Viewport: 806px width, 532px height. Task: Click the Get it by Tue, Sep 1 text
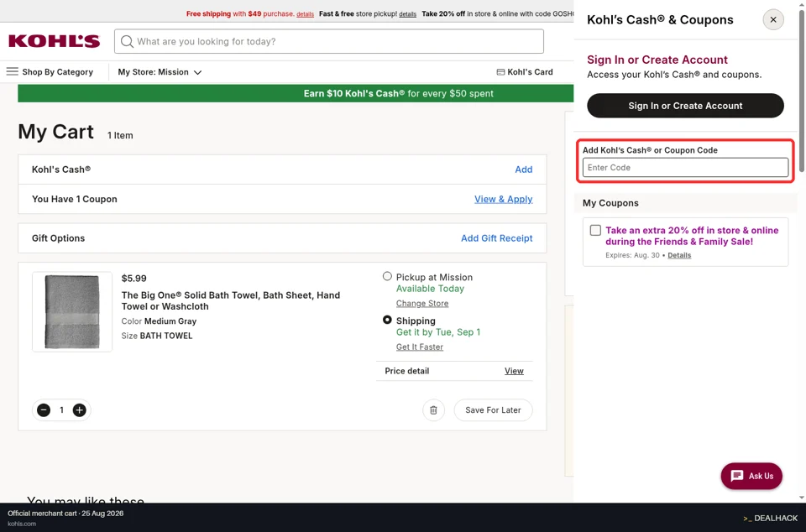pos(438,332)
